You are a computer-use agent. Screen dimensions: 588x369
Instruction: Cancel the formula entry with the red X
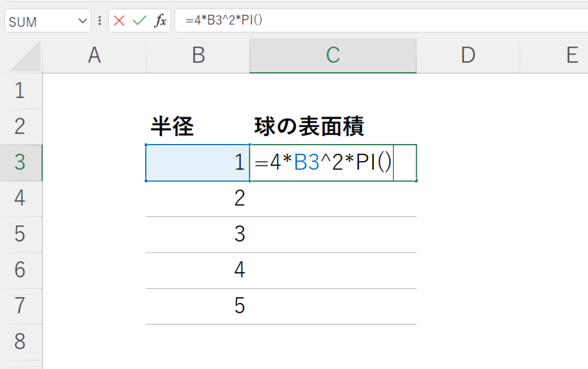point(119,21)
